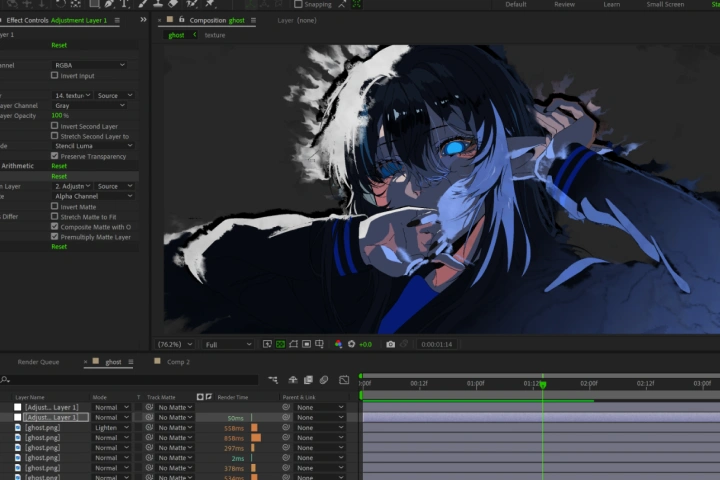Click the Fast Previews icon in viewer footer

tap(267, 344)
